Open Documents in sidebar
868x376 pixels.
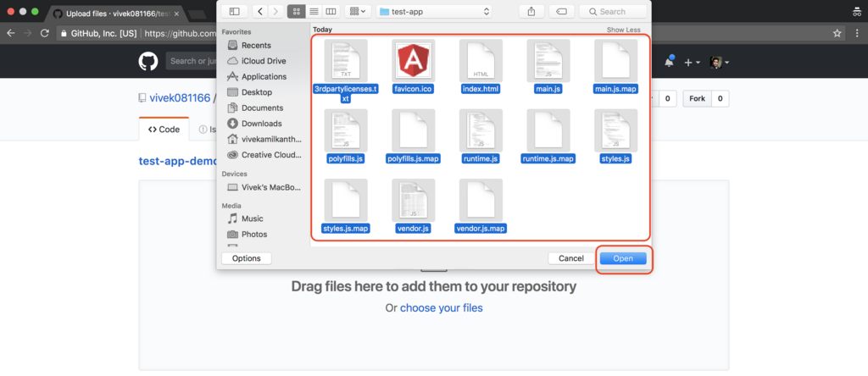click(262, 108)
